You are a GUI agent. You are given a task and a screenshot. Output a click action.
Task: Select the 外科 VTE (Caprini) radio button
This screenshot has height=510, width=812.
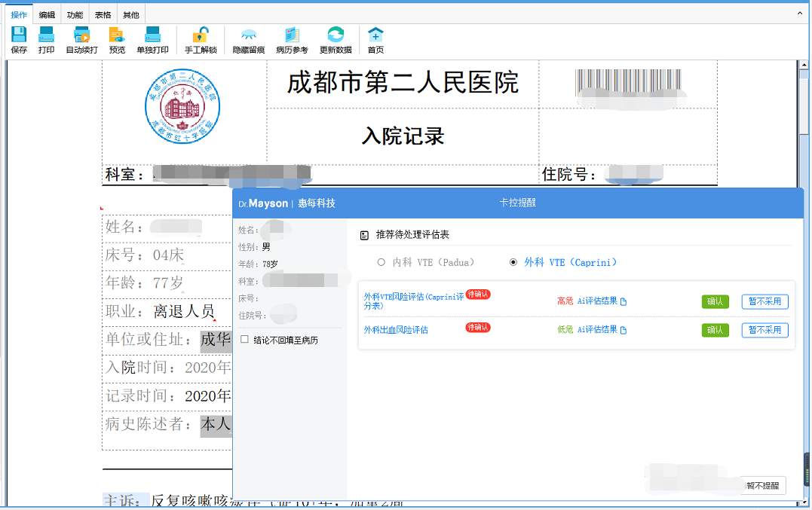pos(513,262)
